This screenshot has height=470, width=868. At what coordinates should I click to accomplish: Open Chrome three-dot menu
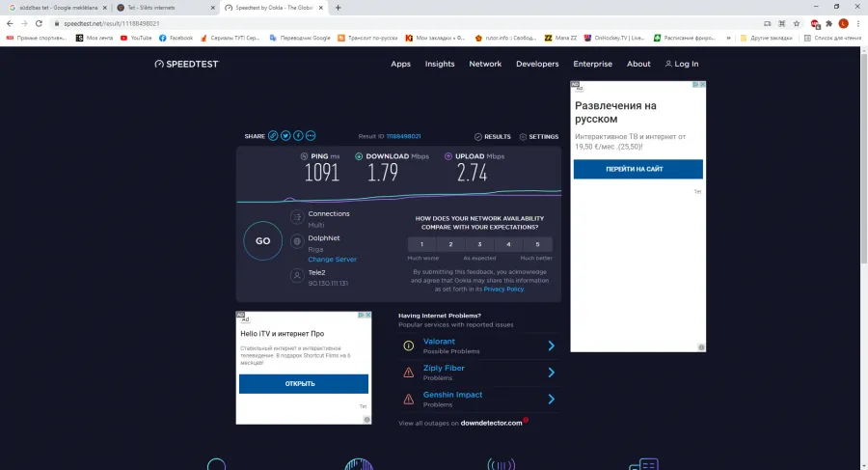(x=858, y=23)
